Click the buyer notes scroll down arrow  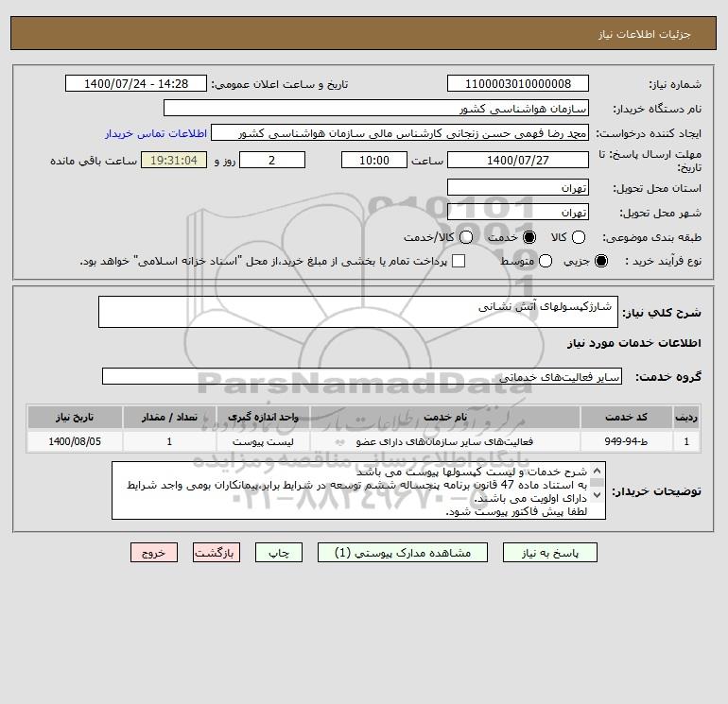pyautogui.click(x=598, y=495)
